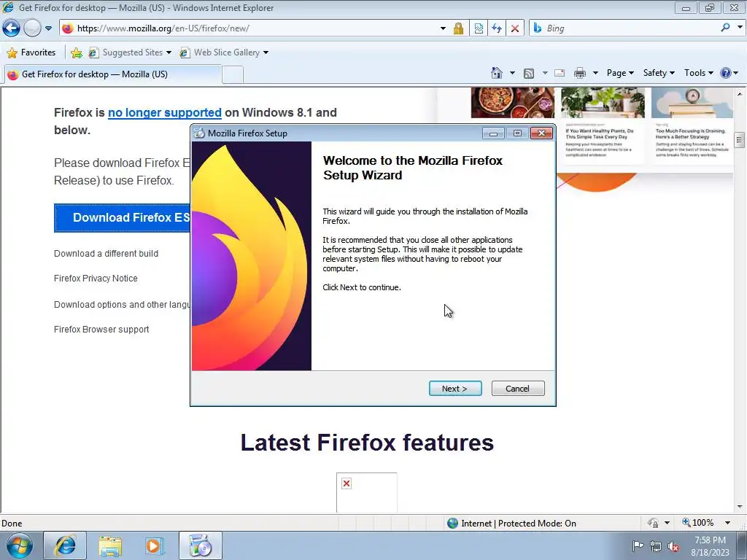This screenshot has height=560, width=747.
Task: Open the Safety menu
Action: pyautogui.click(x=659, y=73)
